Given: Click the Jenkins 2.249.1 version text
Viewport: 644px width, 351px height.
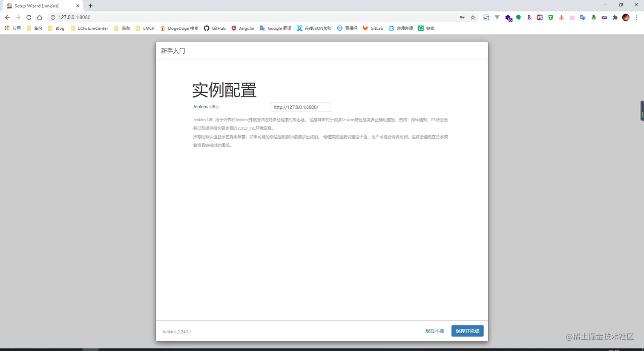Looking at the screenshot, I should coord(176,332).
